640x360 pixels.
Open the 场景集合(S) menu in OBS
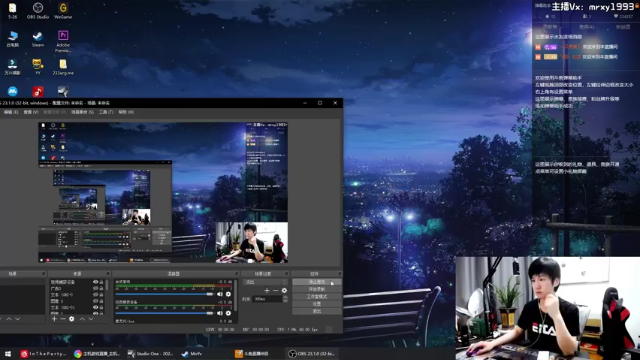(x=82, y=112)
